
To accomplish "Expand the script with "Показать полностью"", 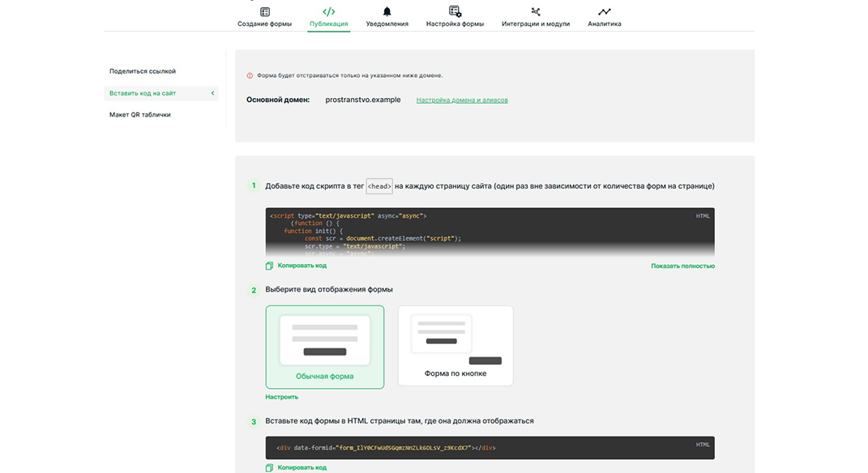I will 682,266.
